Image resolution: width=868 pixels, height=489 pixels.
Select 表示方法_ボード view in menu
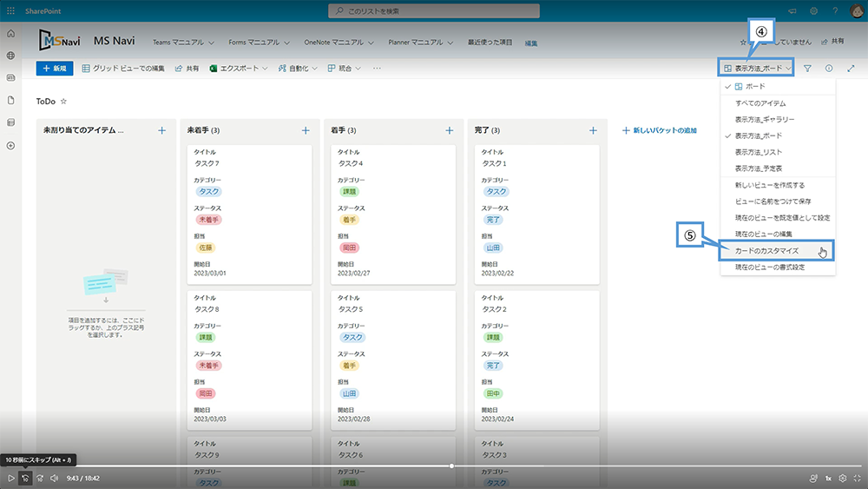click(778, 135)
